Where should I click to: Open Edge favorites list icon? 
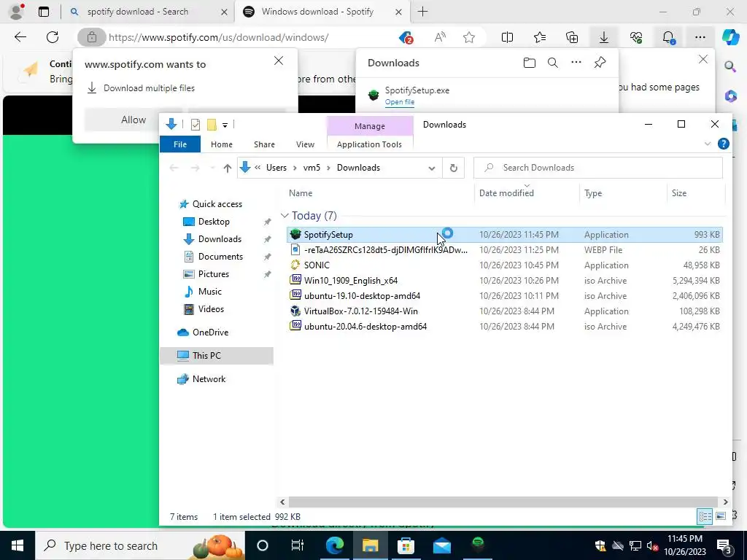(x=540, y=37)
